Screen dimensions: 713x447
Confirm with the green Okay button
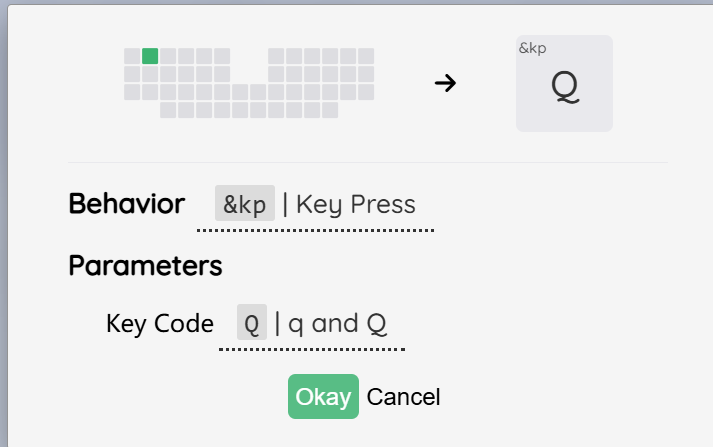click(323, 397)
